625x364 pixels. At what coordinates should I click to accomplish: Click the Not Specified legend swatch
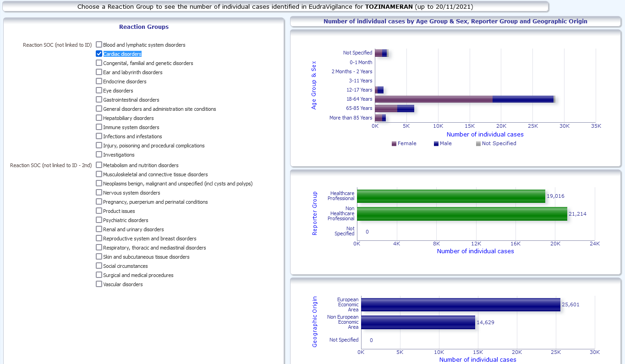(x=478, y=144)
